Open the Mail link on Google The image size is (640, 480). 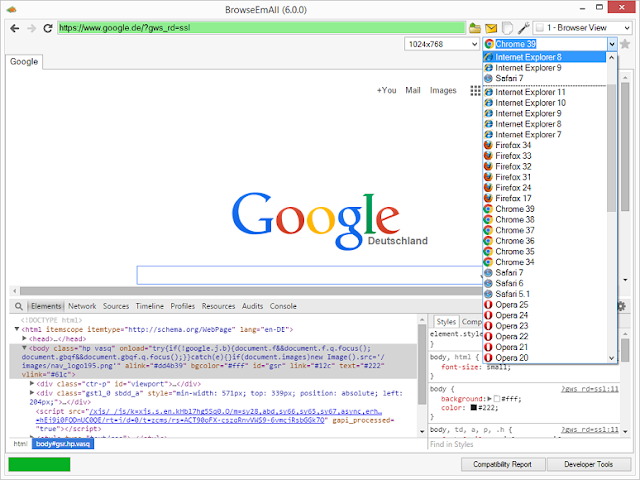(x=413, y=91)
